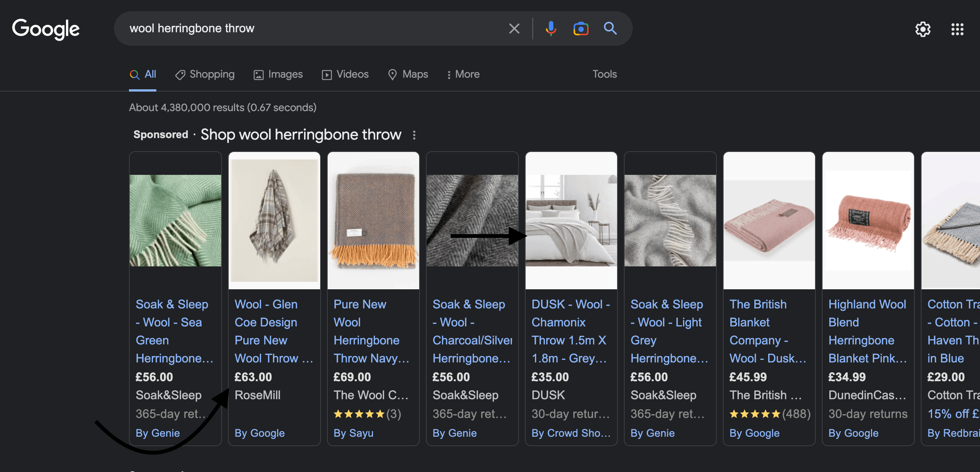
Task: Click By Google under RoseMill listing
Action: point(259,433)
